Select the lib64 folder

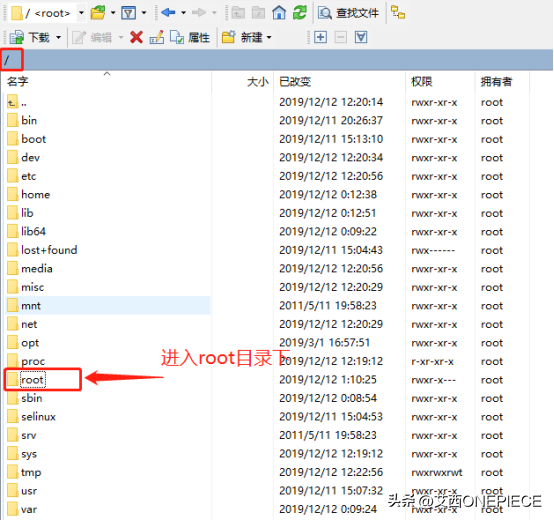(x=26, y=231)
